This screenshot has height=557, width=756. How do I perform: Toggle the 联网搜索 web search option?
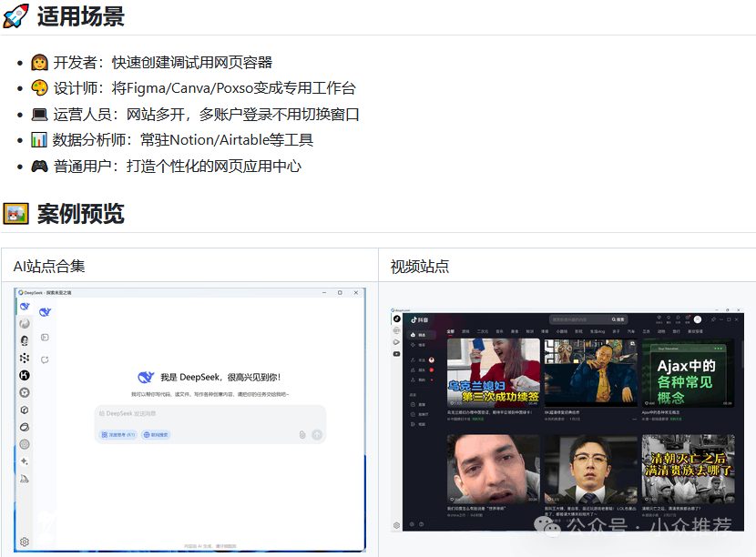pyautogui.click(x=156, y=435)
